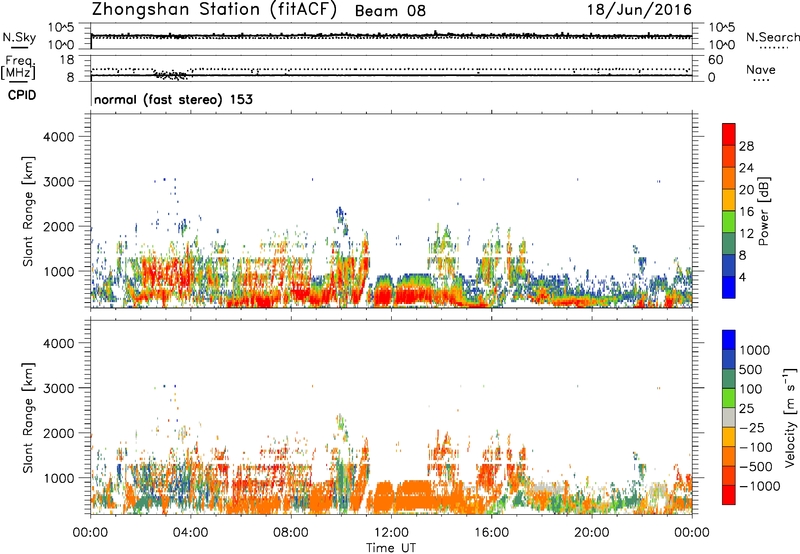Click the Nave legend label
Screen dimensions: 800x554
coord(761,69)
